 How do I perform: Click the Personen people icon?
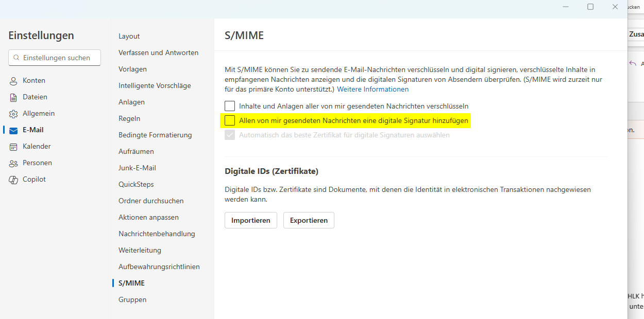pyautogui.click(x=13, y=163)
